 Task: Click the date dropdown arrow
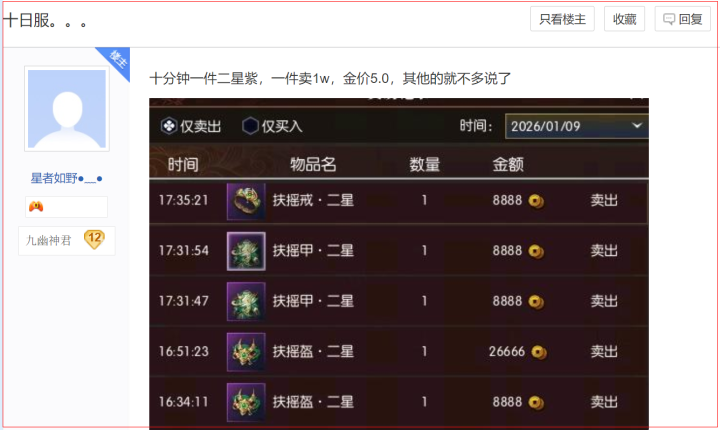[x=637, y=125]
